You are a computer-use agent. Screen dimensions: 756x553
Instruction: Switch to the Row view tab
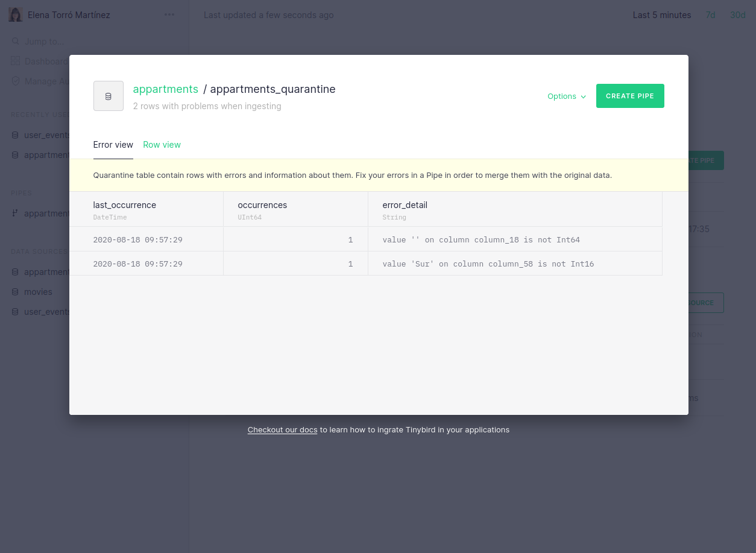pyautogui.click(x=162, y=145)
